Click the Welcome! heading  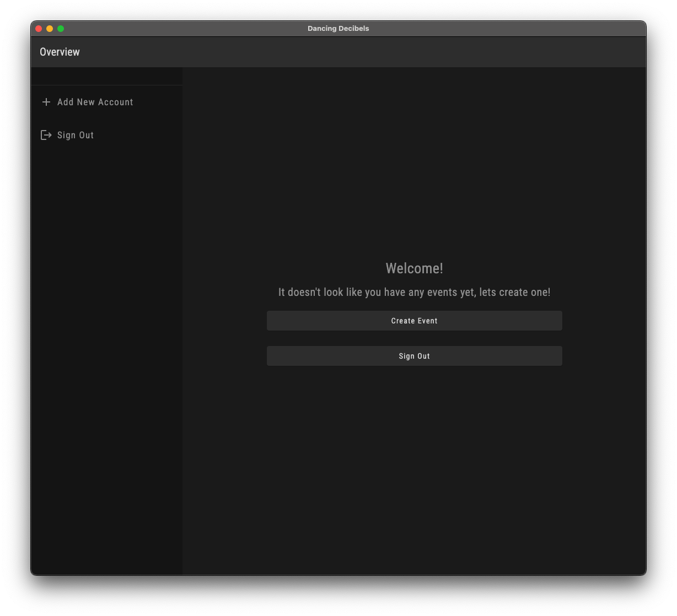pyautogui.click(x=414, y=268)
